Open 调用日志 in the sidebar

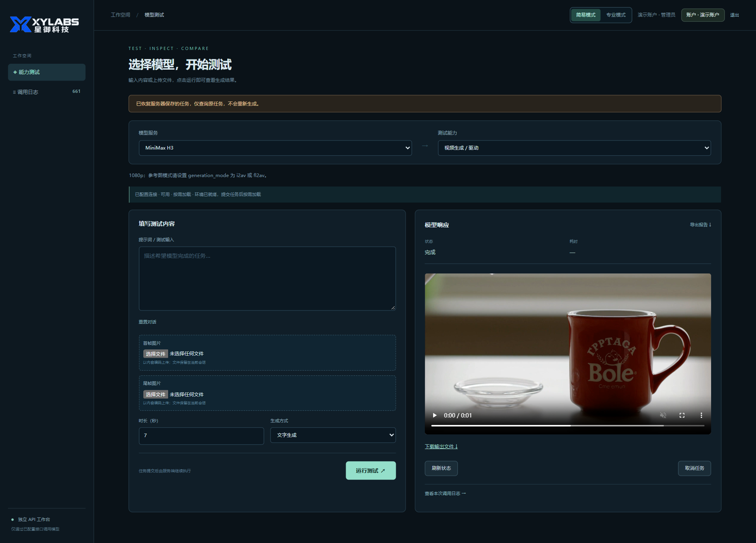tap(46, 92)
